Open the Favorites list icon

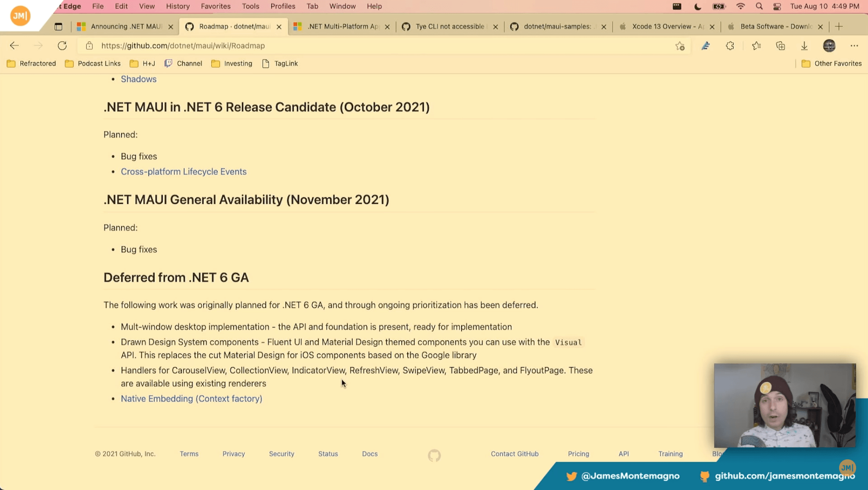[x=756, y=46]
